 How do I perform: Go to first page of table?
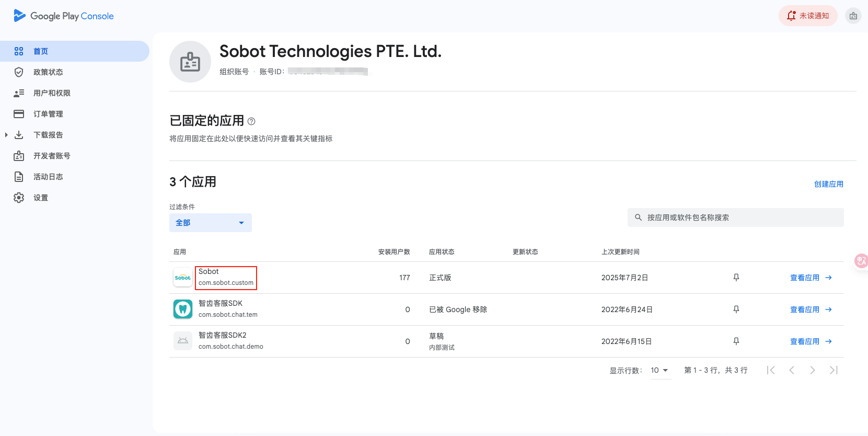[x=771, y=370]
